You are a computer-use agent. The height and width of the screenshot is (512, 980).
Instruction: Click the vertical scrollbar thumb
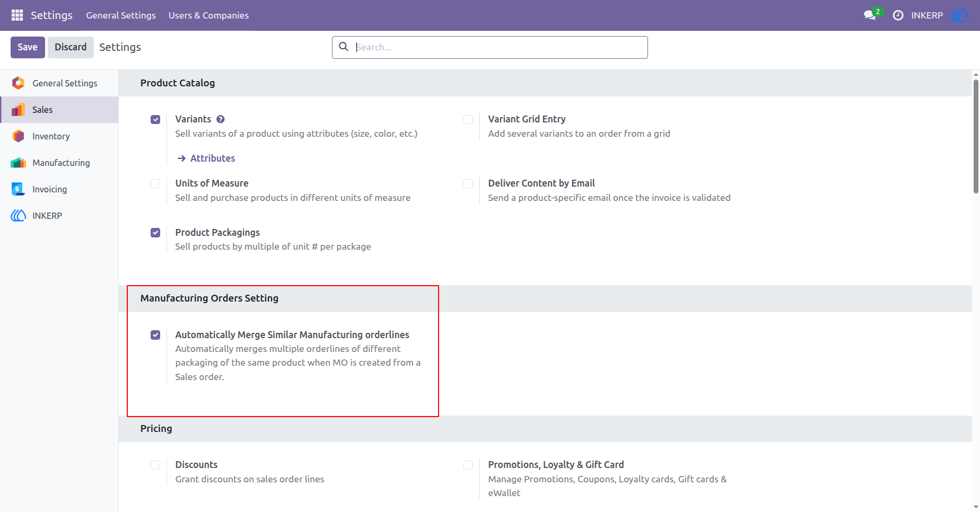pyautogui.click(x=976, y=136)
